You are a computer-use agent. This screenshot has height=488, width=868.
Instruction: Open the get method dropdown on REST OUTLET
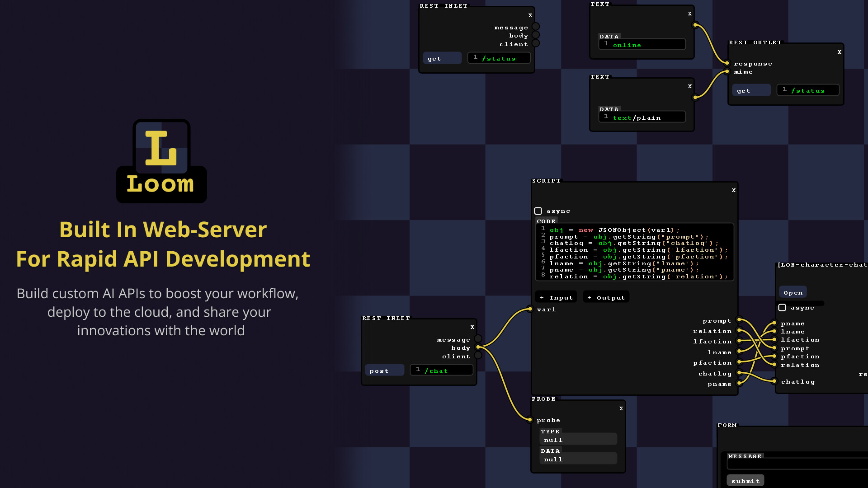coord(751,90)
